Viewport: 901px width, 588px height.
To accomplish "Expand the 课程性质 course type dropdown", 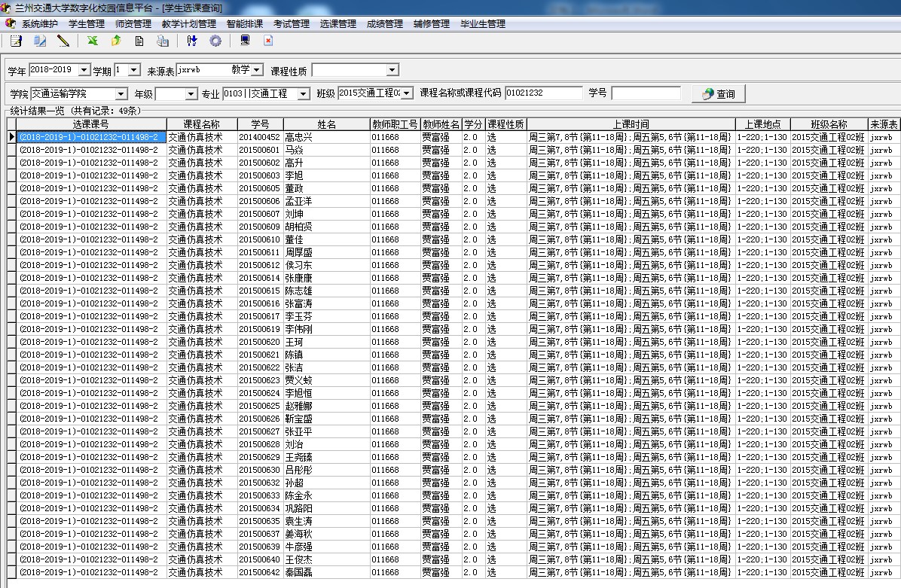I will pos(392,71).
